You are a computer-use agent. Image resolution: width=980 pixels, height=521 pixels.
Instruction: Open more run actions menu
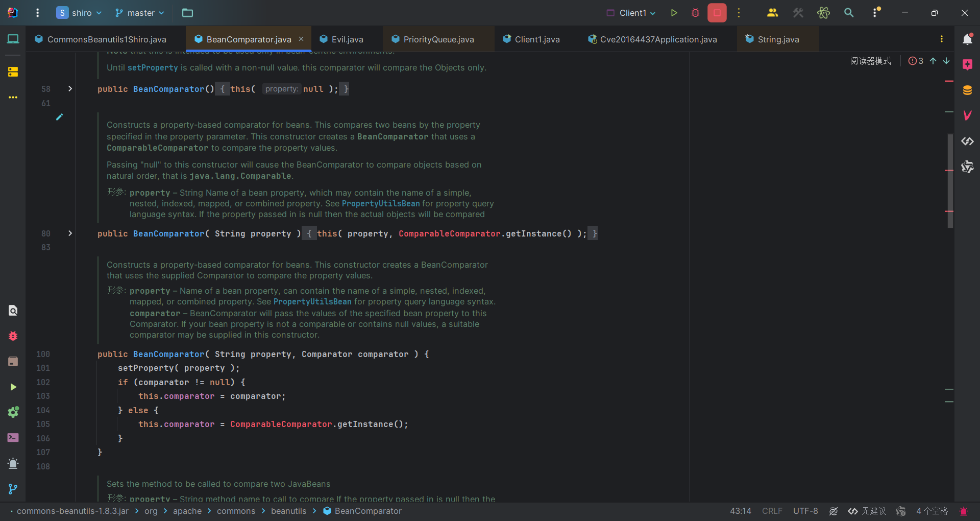tap(739, 13)
